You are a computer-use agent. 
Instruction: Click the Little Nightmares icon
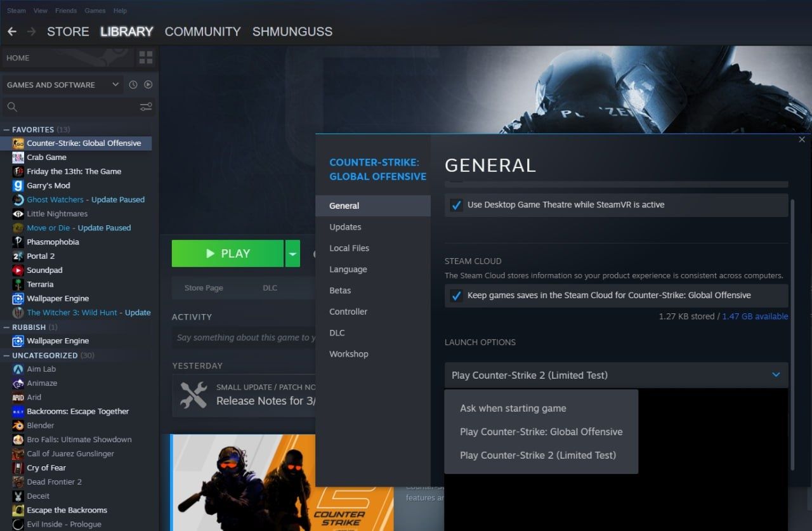(18, 214)
